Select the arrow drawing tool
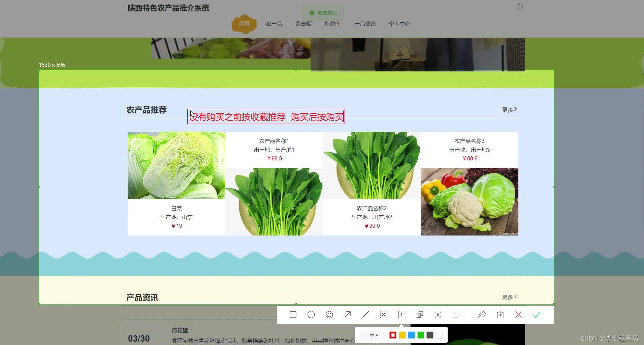 347,314
